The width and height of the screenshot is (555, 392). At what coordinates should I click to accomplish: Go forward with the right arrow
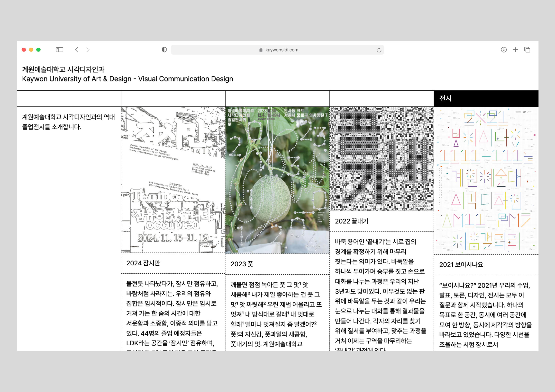tap(88, 50)
